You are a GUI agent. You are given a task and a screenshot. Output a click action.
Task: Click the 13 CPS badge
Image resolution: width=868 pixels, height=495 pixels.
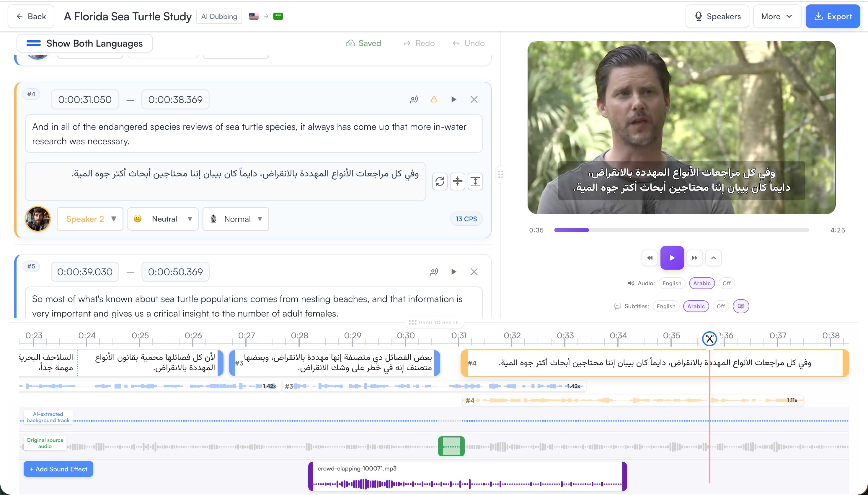pyautogui.click(x=466, y=219)
